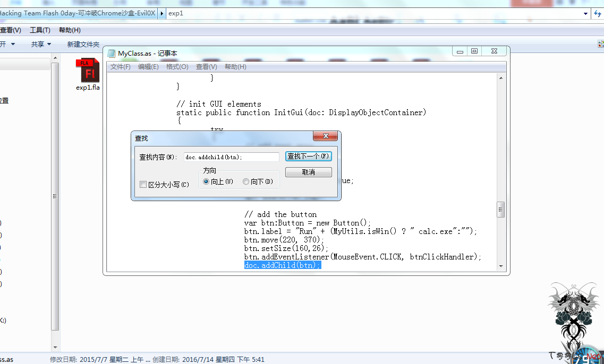Click the Explorer view options icon at top right

600,44
